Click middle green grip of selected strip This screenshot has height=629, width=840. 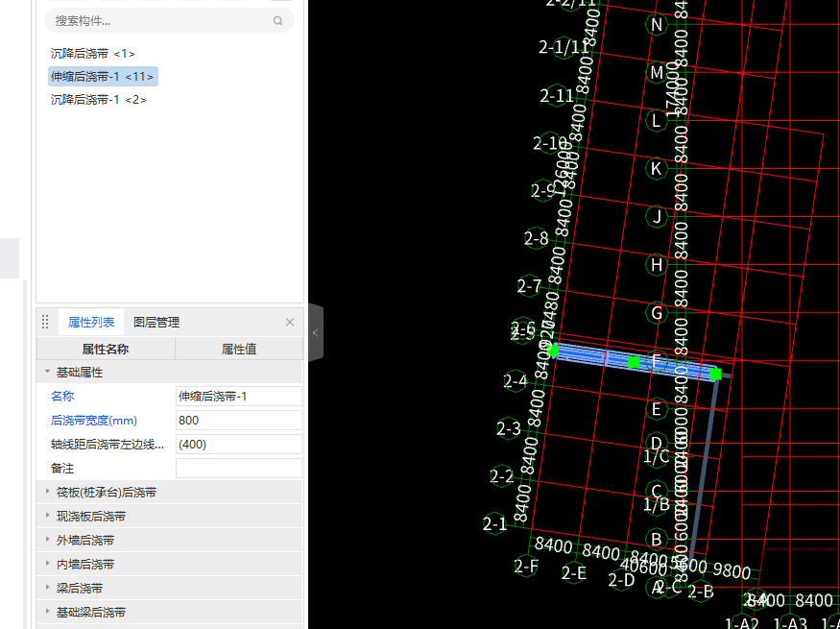point(634,363)
